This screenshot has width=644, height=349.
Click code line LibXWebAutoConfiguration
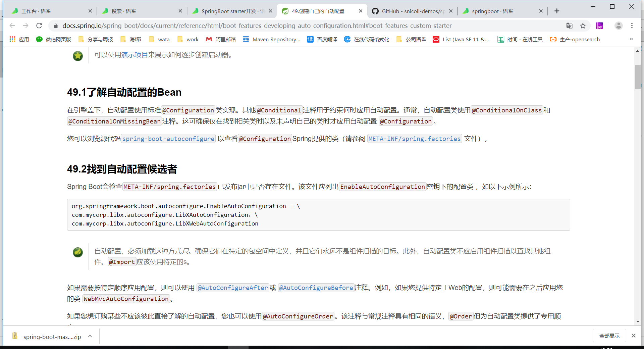pos(165,223)
